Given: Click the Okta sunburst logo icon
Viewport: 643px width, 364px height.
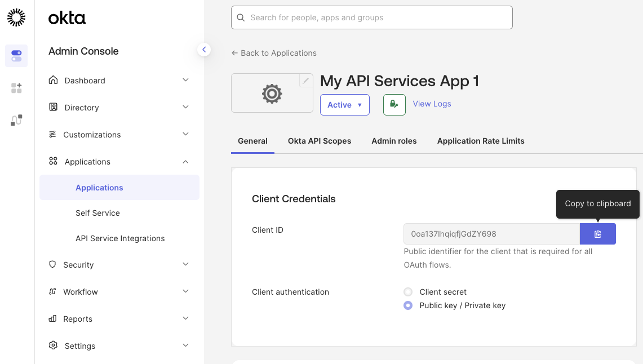Looking at the screenshot, I should tap(16, 17).
